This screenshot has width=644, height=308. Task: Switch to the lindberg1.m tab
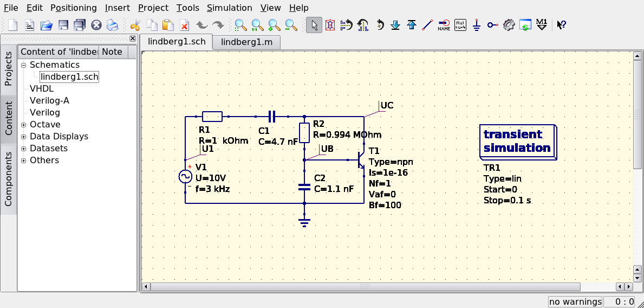tap(246, 42)
